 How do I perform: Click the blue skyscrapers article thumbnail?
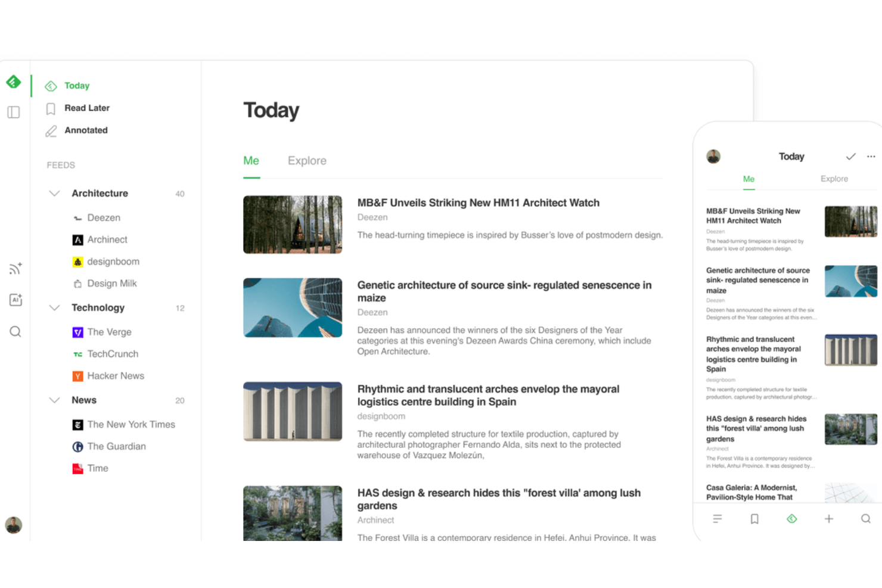(x=293, y=307)
